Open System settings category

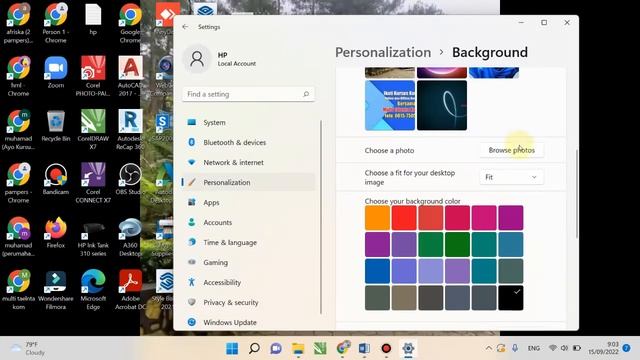(x=248, y=122)
